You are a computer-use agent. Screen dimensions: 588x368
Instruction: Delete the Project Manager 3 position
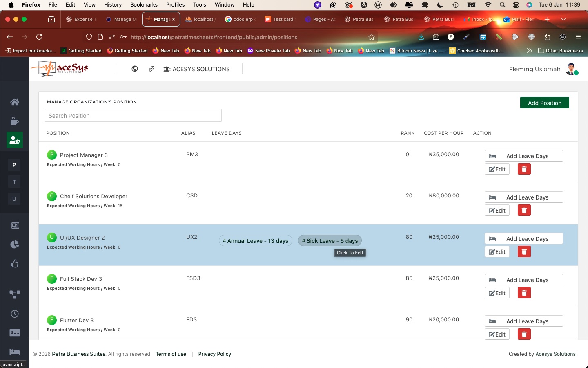(524, 169)
